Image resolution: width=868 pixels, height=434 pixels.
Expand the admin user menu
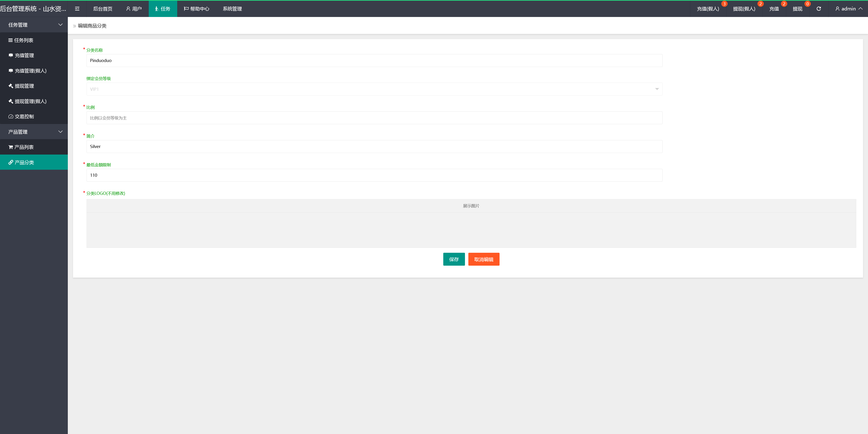pos(849,9)
